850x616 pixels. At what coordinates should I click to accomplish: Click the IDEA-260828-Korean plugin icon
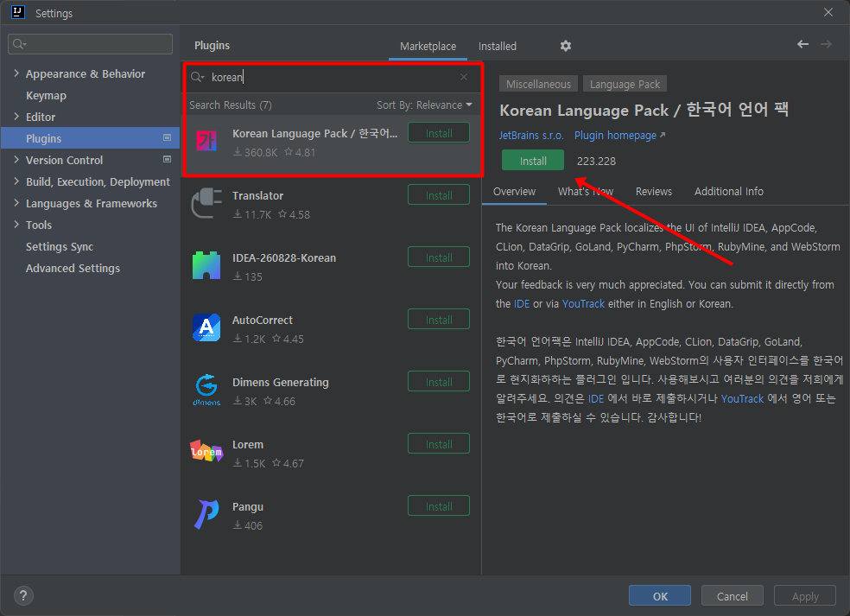coord(206,266)
